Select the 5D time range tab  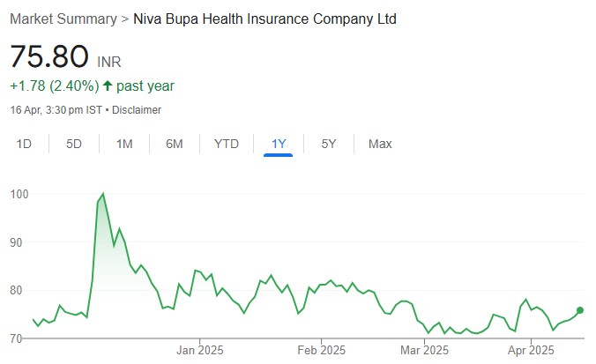[74, 144]
